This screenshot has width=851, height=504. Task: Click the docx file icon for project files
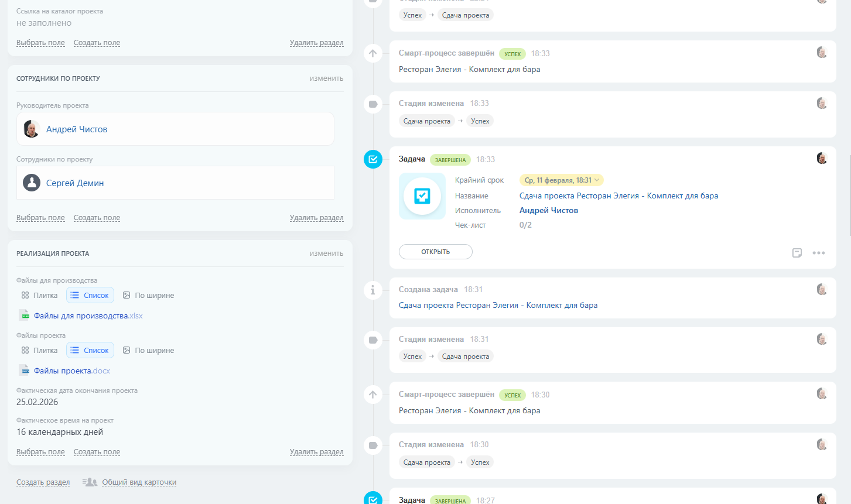point(25,371)
